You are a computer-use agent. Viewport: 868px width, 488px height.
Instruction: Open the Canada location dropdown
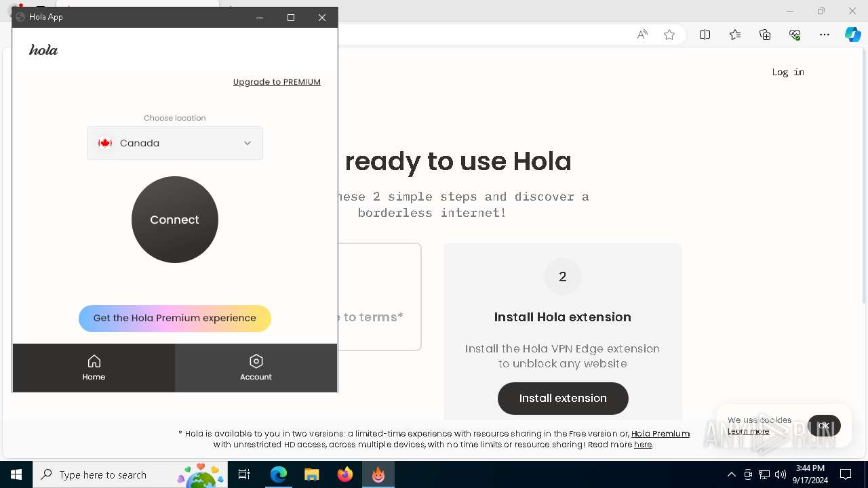point(175,143)
